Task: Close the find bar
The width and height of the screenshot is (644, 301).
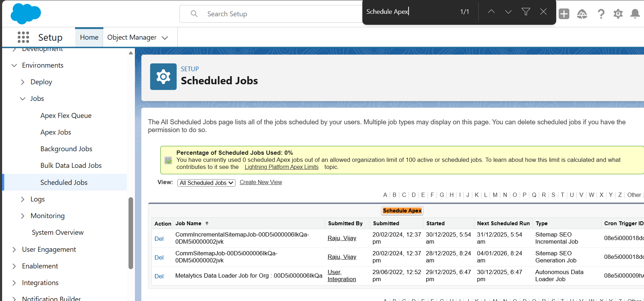Action: point(543,12)
